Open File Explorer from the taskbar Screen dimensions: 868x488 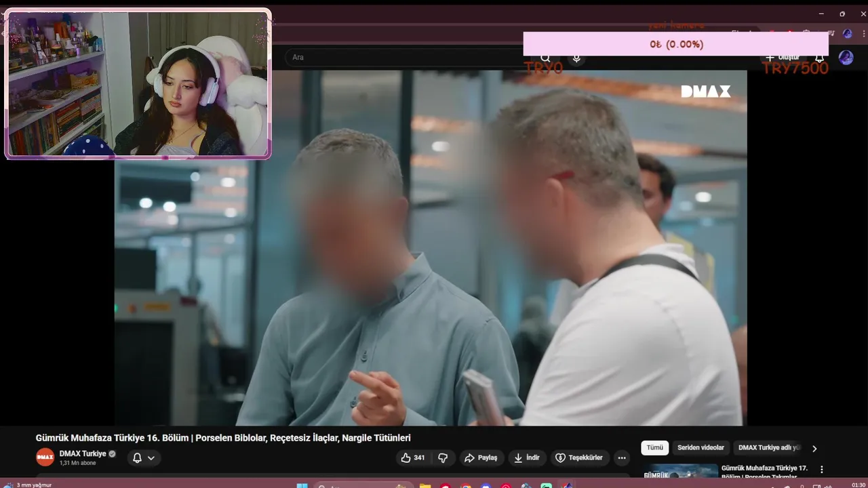425,485
